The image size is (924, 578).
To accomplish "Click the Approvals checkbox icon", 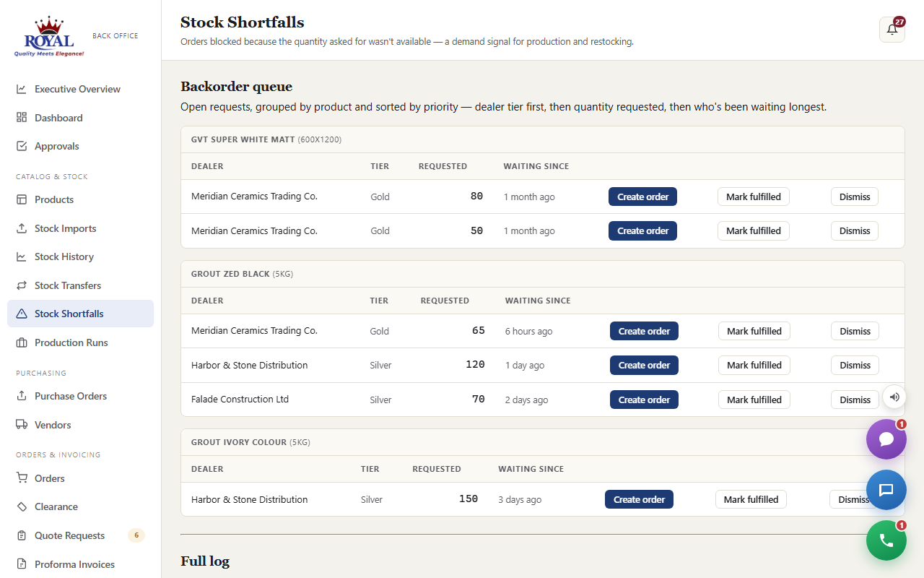I will tap(22, 146).
